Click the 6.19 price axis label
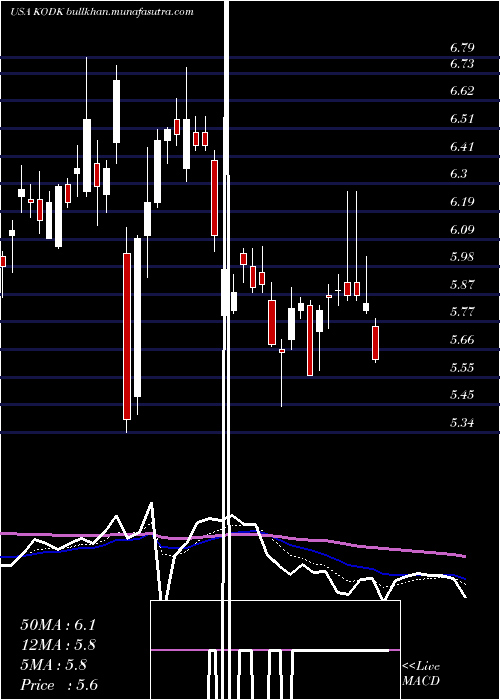Screen dimensions: 500x700 462,201
